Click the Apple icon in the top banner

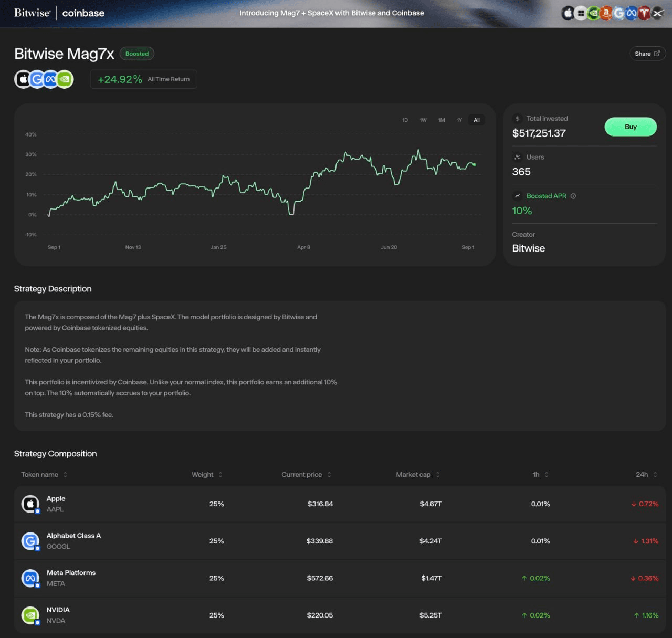coord(568,13)
